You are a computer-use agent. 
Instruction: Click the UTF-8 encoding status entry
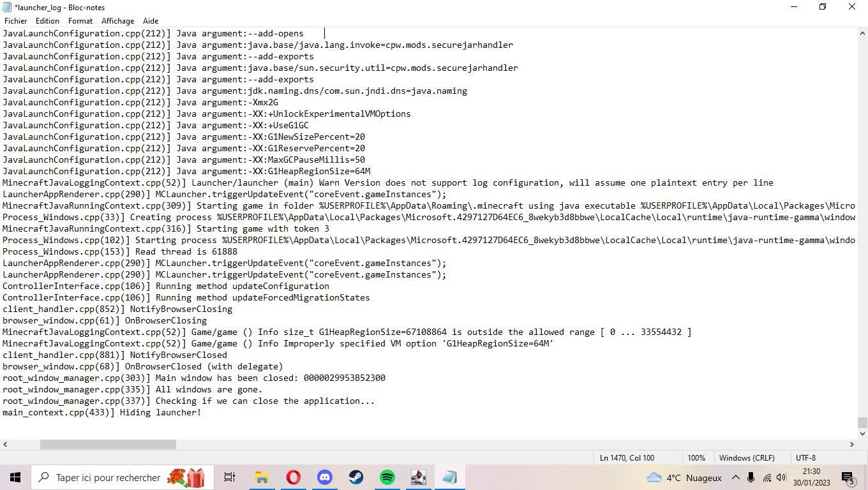[805, 457]
